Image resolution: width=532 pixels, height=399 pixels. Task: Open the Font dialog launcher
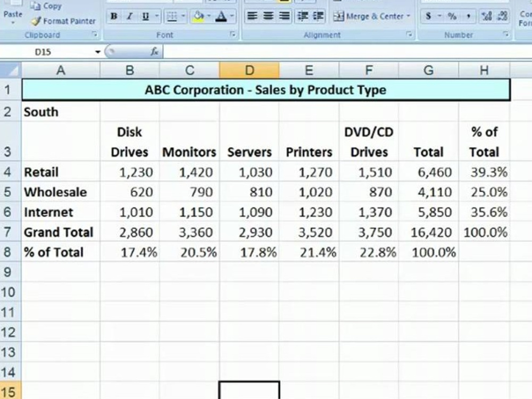point(232,35)
